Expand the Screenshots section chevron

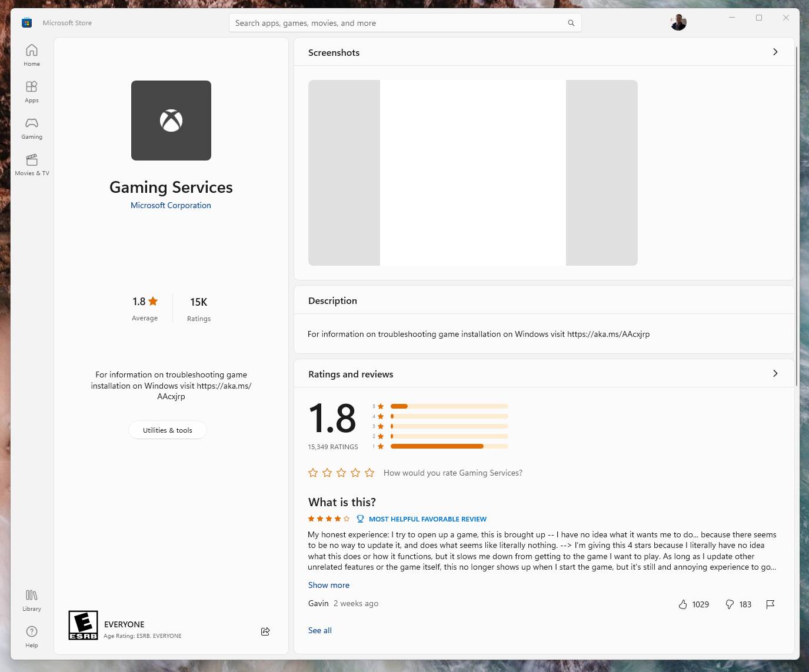click(775, 52)
